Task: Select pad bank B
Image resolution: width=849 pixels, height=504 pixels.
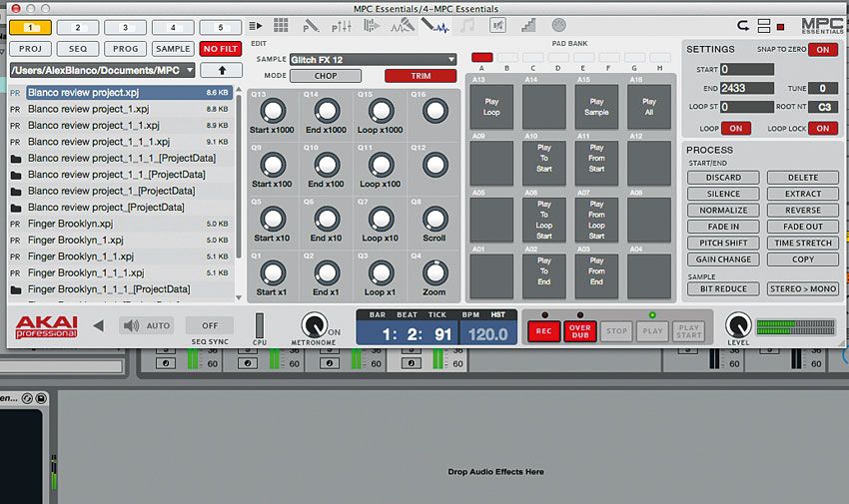Action: coord(507,57)
